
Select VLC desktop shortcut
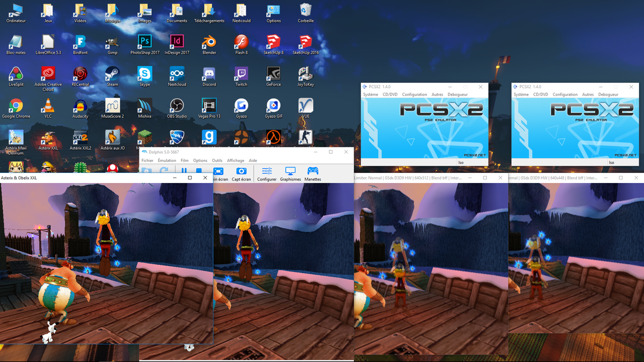coord(48,108)
